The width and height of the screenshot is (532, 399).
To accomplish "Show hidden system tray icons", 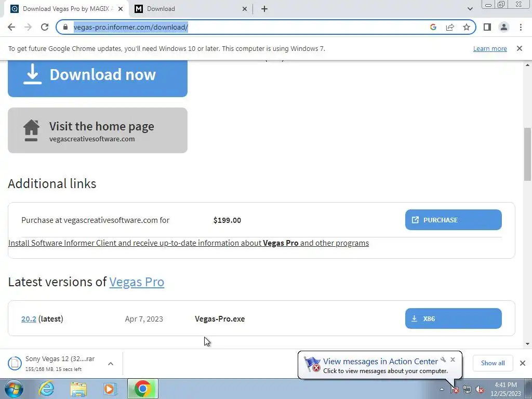I will pyautogui.click(x=442, y=389).
